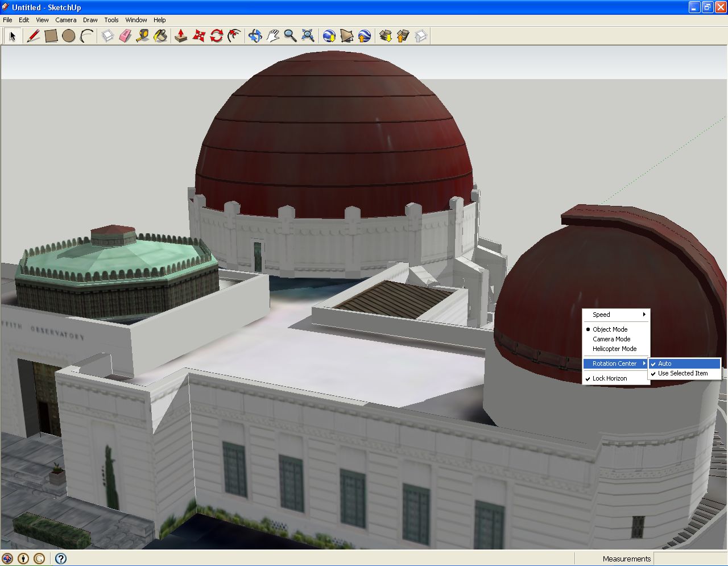Choose Helicopter Mode from context menu

coord(614,349)
